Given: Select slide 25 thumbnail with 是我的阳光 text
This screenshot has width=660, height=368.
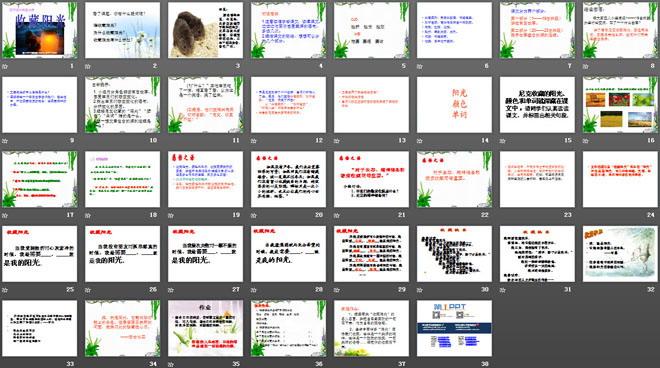Looking at the screenshot, I should (x=40, y=253).
